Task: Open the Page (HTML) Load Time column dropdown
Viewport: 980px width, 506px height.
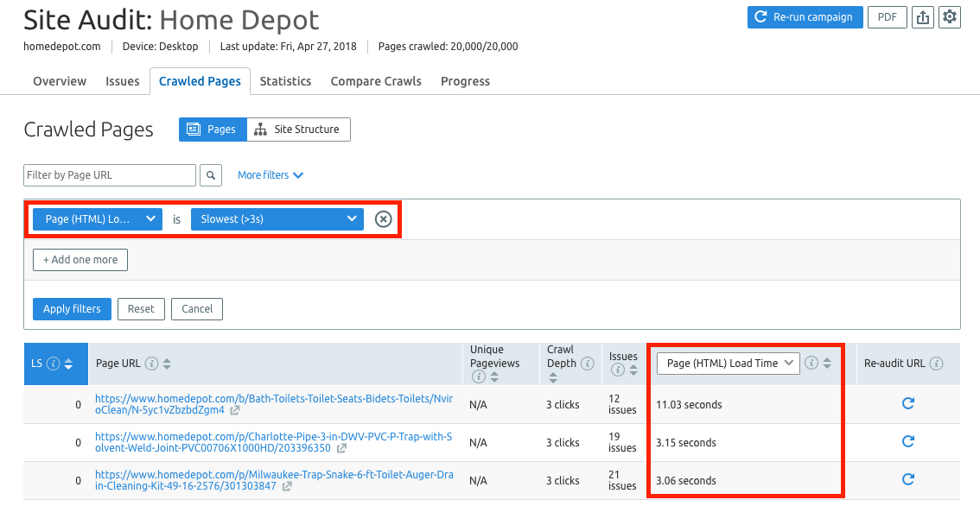Action: (729, 363)
